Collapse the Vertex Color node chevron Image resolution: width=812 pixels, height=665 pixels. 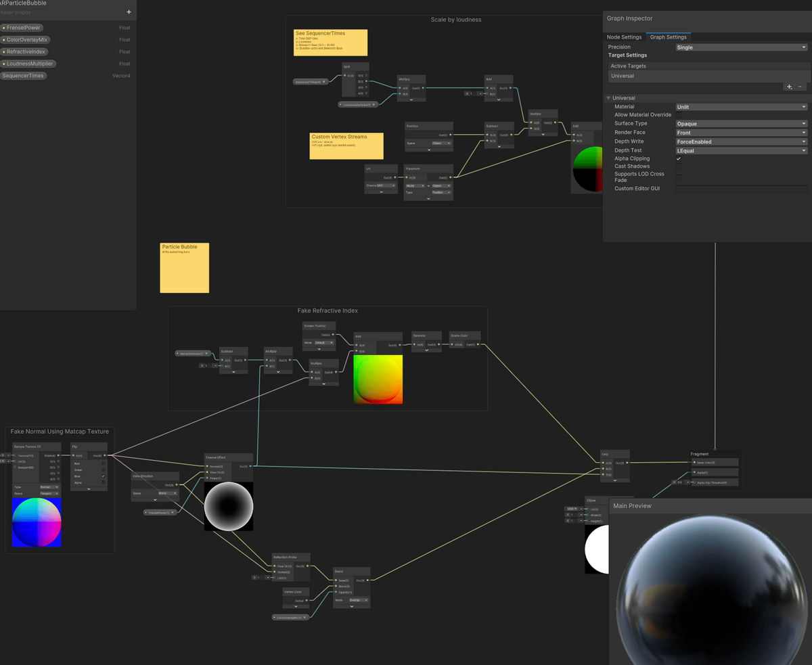296,607
